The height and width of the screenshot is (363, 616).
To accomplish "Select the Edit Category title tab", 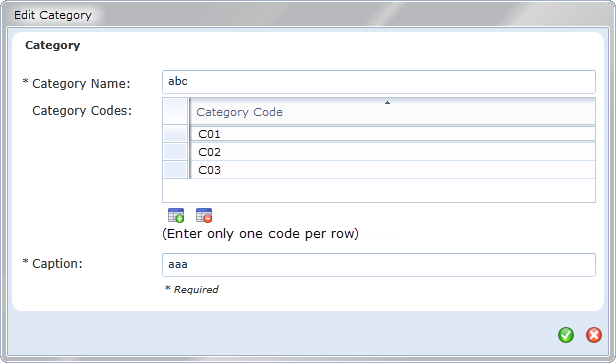I will [53, 15].
